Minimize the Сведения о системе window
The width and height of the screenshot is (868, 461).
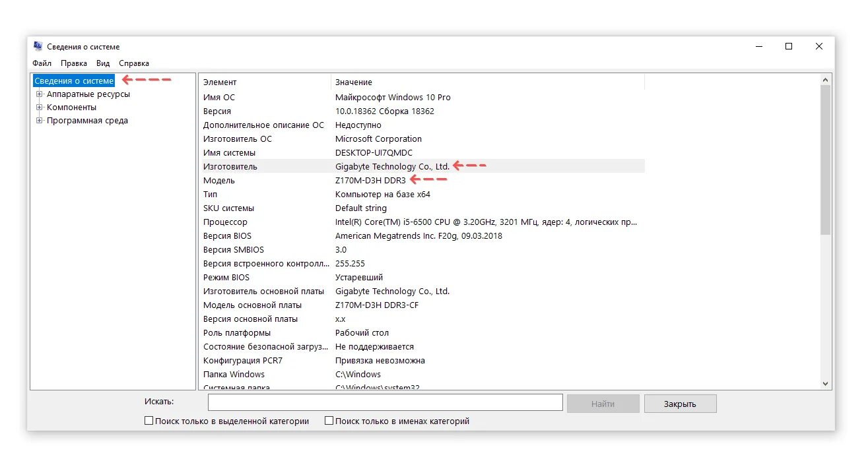(758, 46)
